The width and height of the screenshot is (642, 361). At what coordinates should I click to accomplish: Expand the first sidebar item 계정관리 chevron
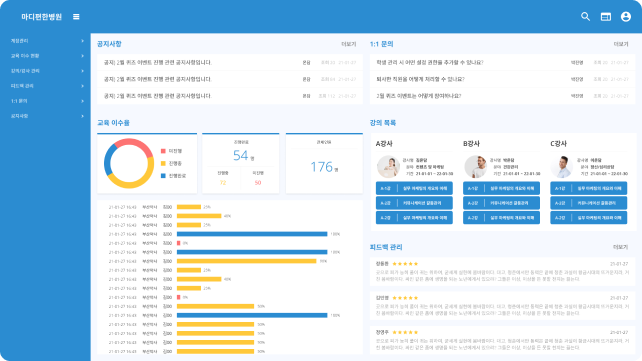click(82, 41)
